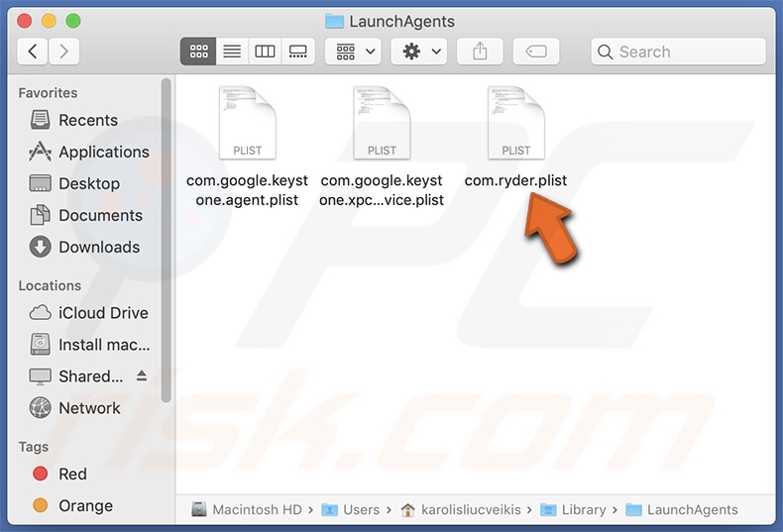This screenshot has height=532, width=783.
Task: Select com.google.keystone.agent.plist file icon
Action: pyautogui.click(x=247, y=123)
